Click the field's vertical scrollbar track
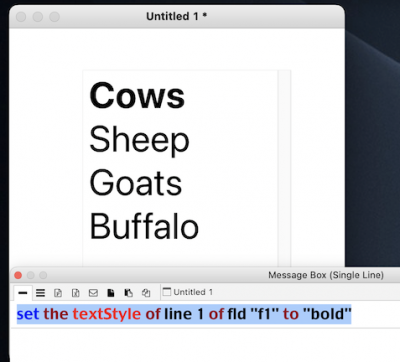 [x=284, y=168]
